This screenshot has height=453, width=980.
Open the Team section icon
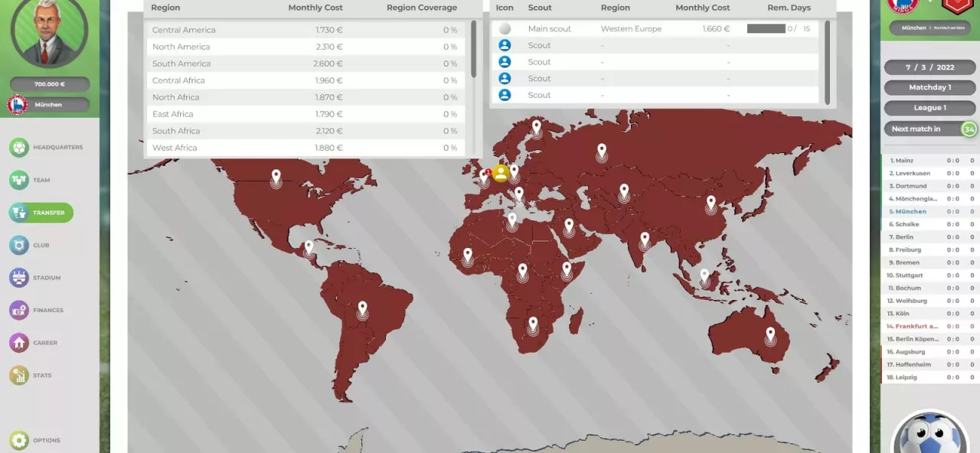click(19, 180)
